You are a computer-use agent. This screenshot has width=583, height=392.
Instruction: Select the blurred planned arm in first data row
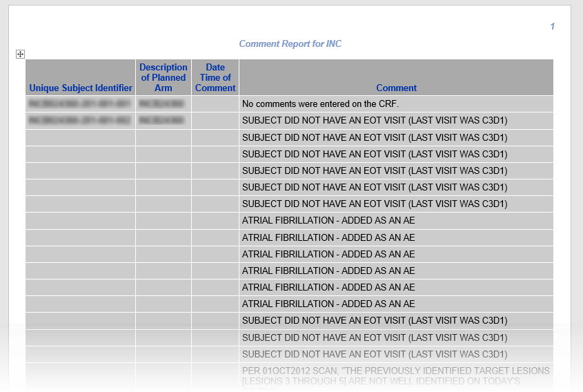pyautogui.click(x=161, y=104)
